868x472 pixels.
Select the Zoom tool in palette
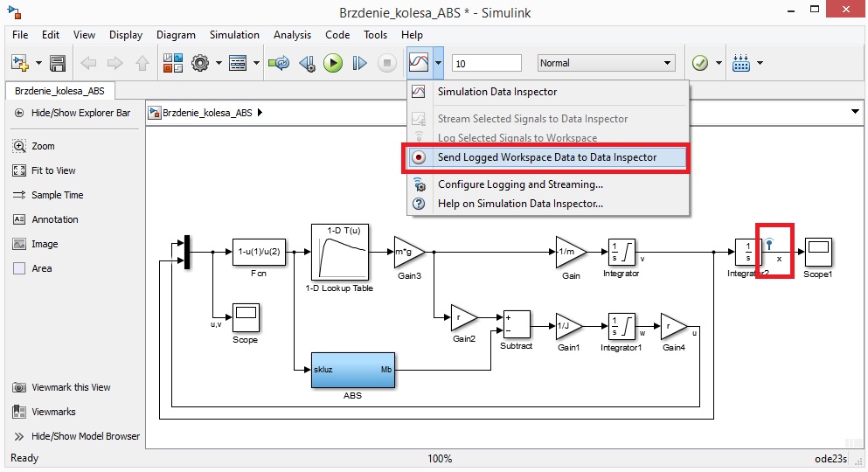coord(34,146)
